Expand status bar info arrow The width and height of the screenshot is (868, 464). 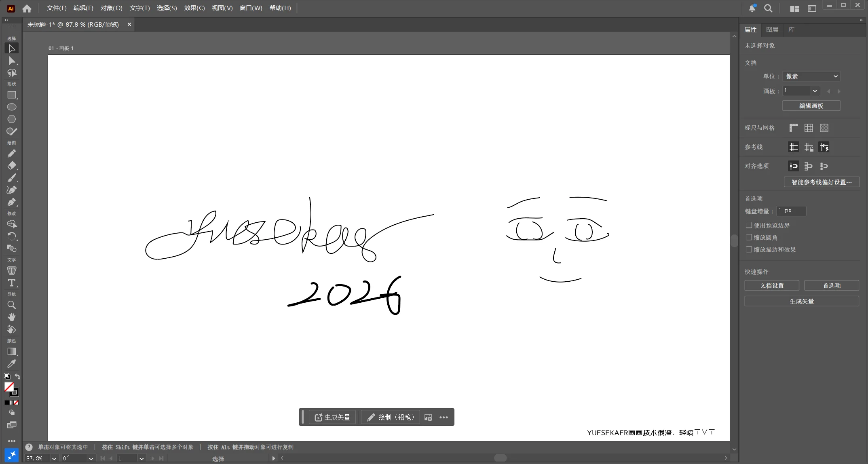click(274, 458)
